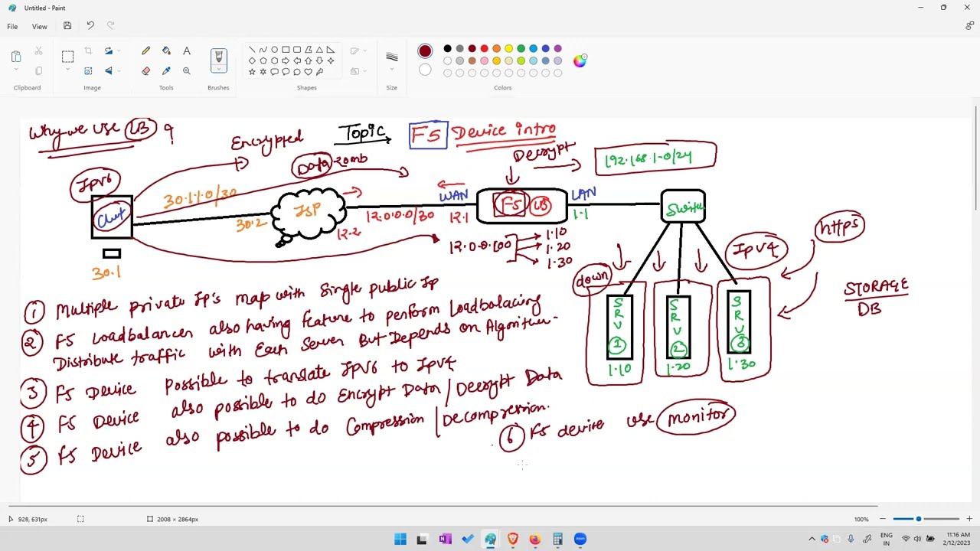
Task: Click the Copy icon in Clipboard group
Action: pyautogui.click(x=38, y=71)
